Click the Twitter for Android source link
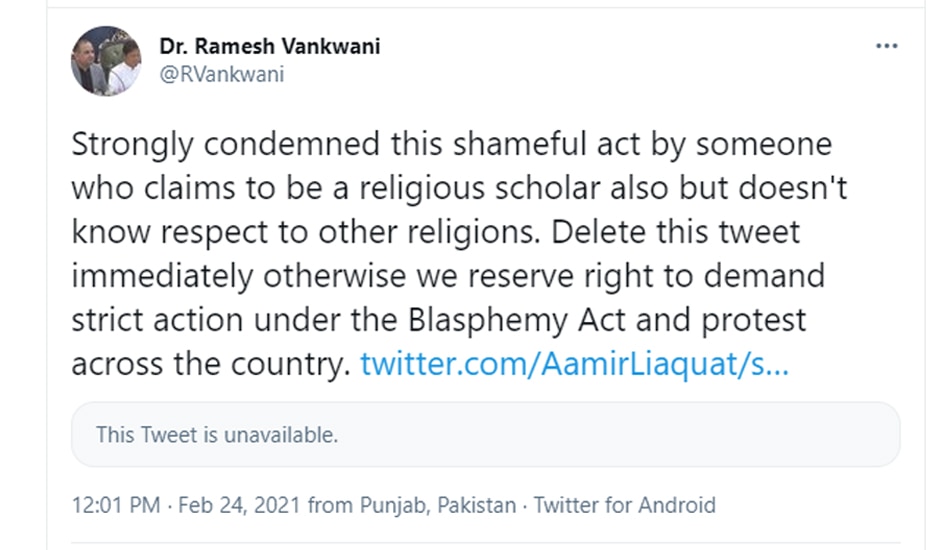Image resolution: width=950 pixels, height=550 pixels. click(x=625, y=505)
